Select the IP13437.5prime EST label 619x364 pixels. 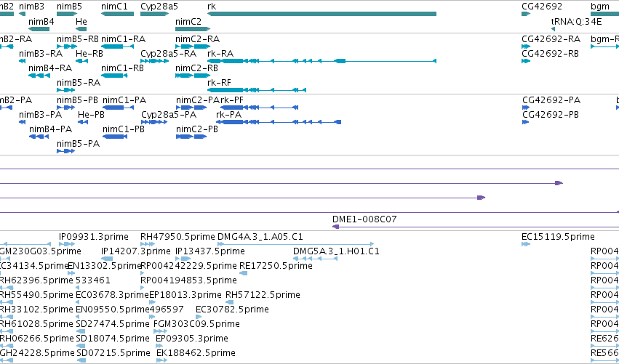210,251
